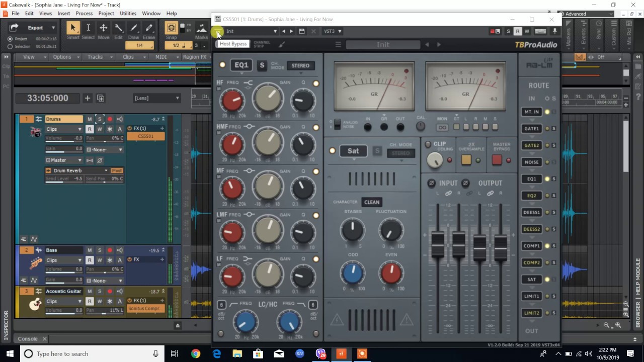Image resolution: width=644 pixels, height=362 pixels.
Task: Click the Export arrow icon
Action: tap(14, 28)
